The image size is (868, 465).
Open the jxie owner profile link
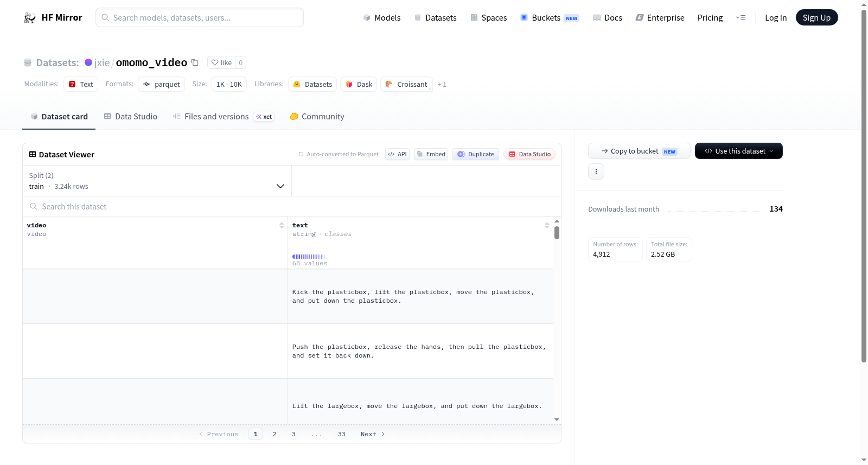[102, 62]
